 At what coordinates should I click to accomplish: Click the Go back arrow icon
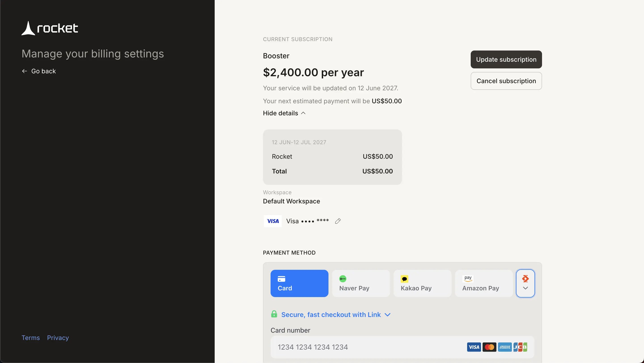point(25,71)
